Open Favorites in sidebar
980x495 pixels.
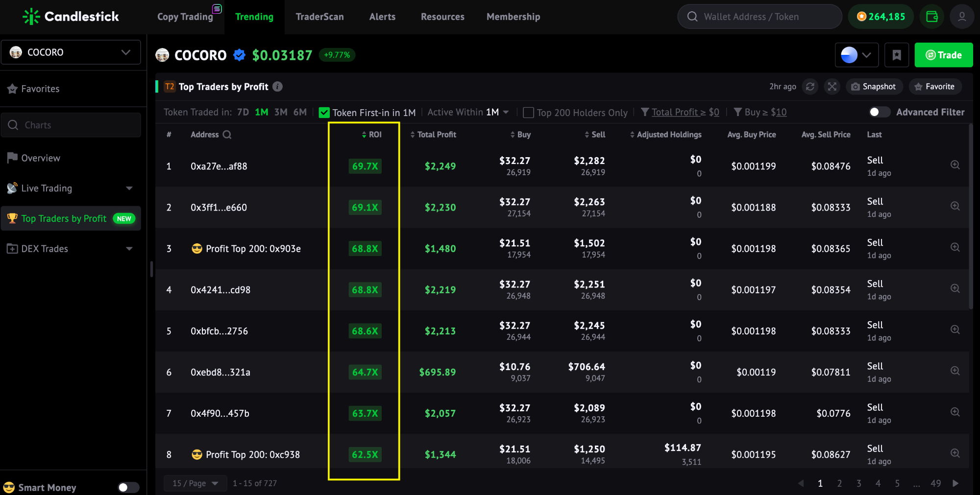click(71, 89)
